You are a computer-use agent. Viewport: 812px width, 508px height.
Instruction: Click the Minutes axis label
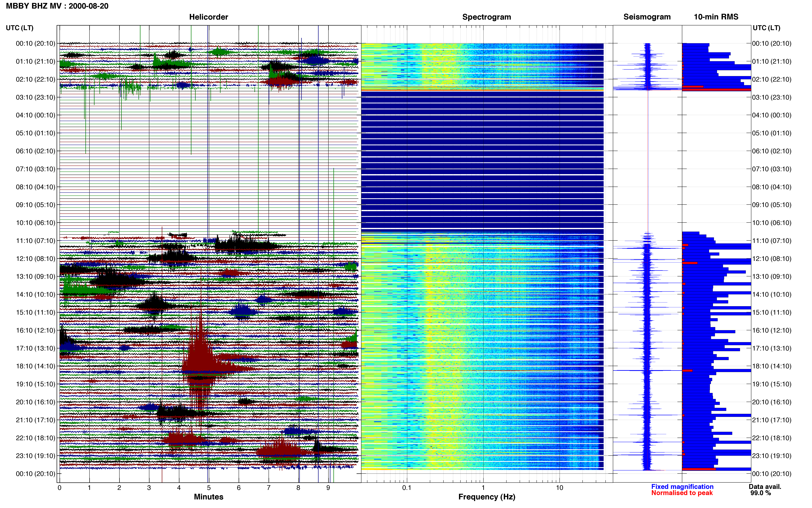209,497
